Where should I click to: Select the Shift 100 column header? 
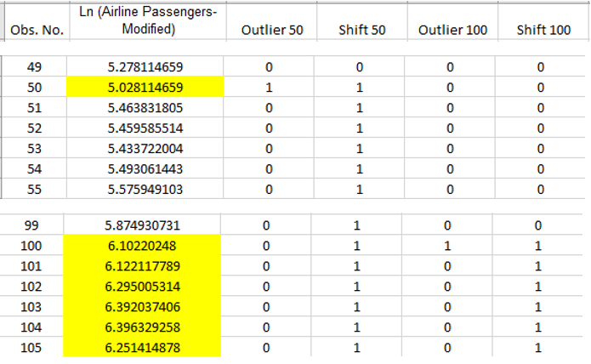pos(543,20)
